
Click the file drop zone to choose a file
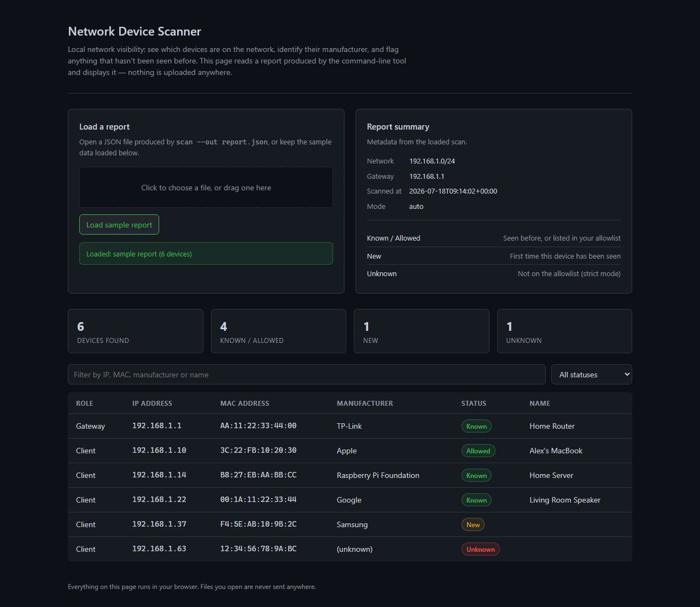point(206,188)
